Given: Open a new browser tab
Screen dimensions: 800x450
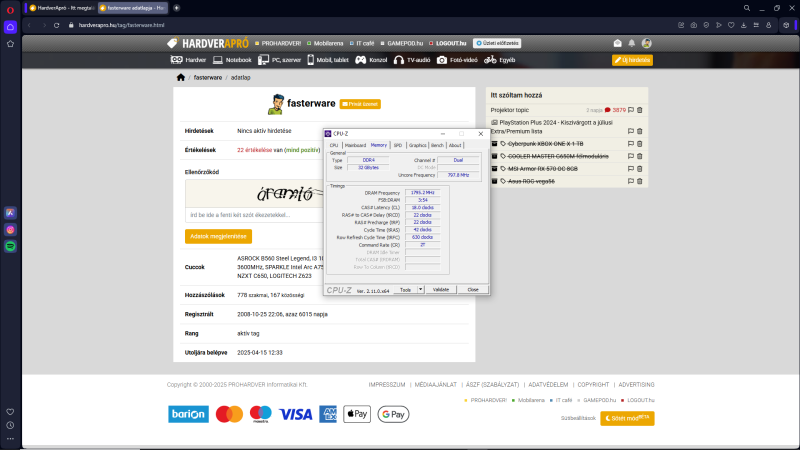Looking at the screenshot, I should pyautogui.click(x=177, y=8).
